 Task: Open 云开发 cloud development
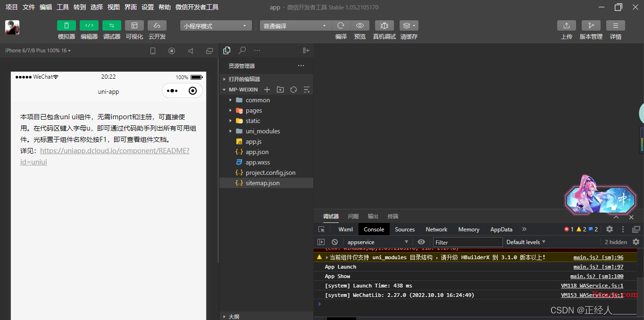click(x=157, y=25)
